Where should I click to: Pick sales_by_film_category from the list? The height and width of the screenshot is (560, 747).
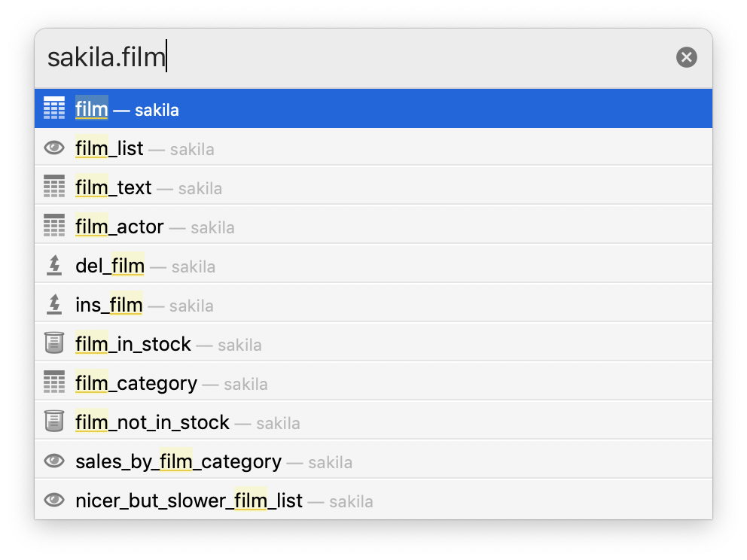(x=373, y=461)
